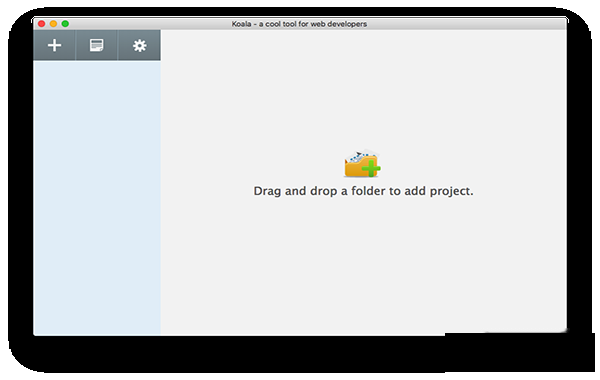Maximize Koala using the green button
The image size is (600, 380).
[65, 24]
